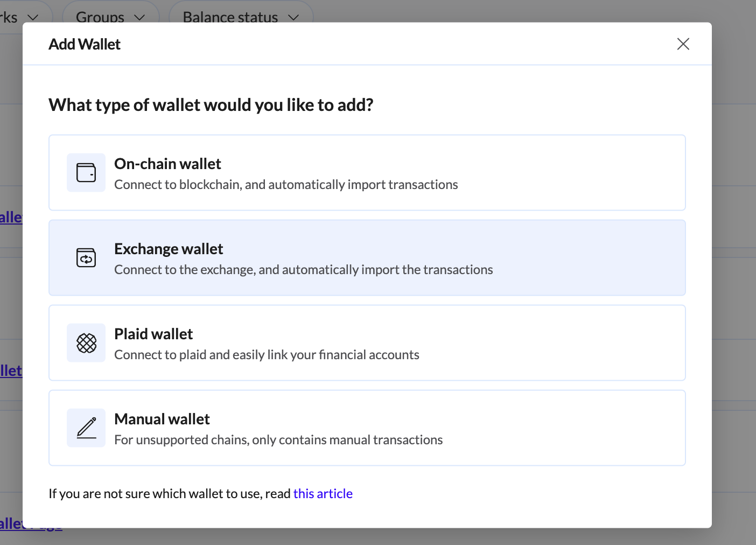
Task: Click the chevron beside Balance status
Action: 293,17
